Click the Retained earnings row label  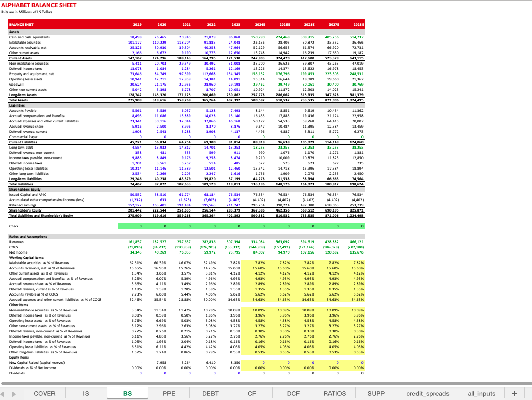click(x=23, y=205)
